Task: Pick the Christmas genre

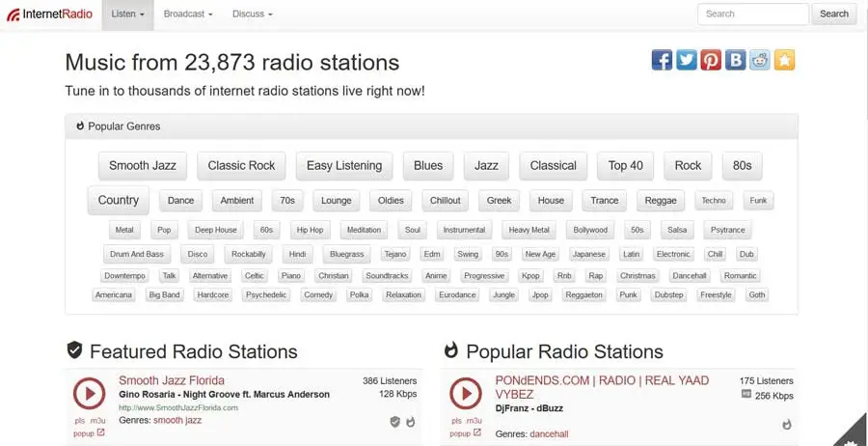Action: [637, 276]
